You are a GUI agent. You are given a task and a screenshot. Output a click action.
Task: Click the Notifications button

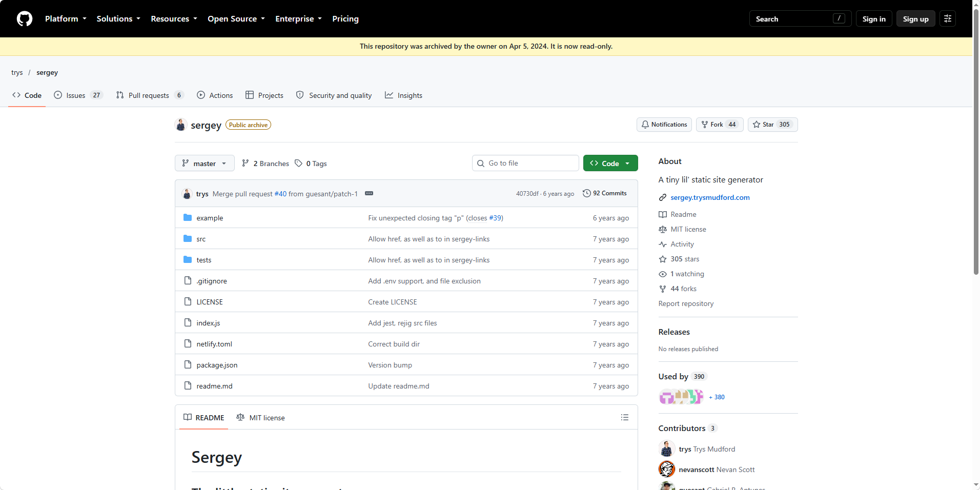tap(664, 125)
